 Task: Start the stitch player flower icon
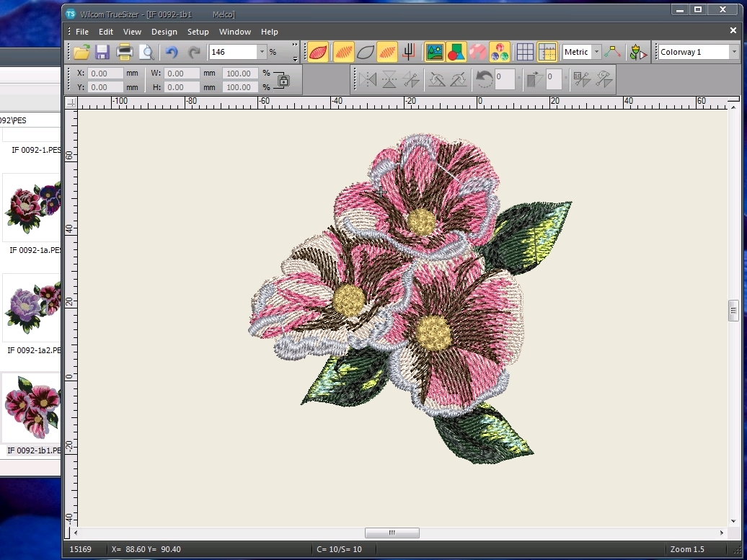637,52
